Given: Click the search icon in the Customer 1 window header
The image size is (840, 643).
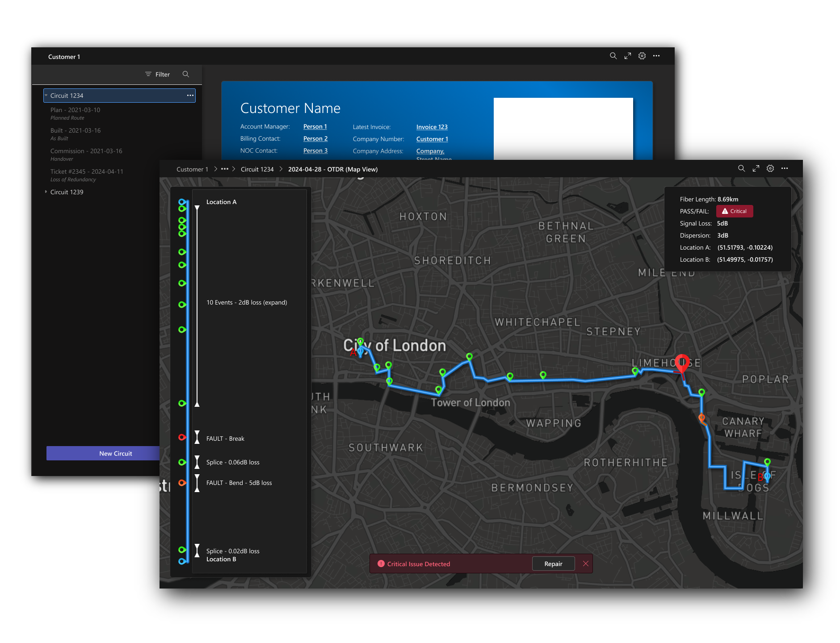Looking at the screenshot, I should pos(613,56).
